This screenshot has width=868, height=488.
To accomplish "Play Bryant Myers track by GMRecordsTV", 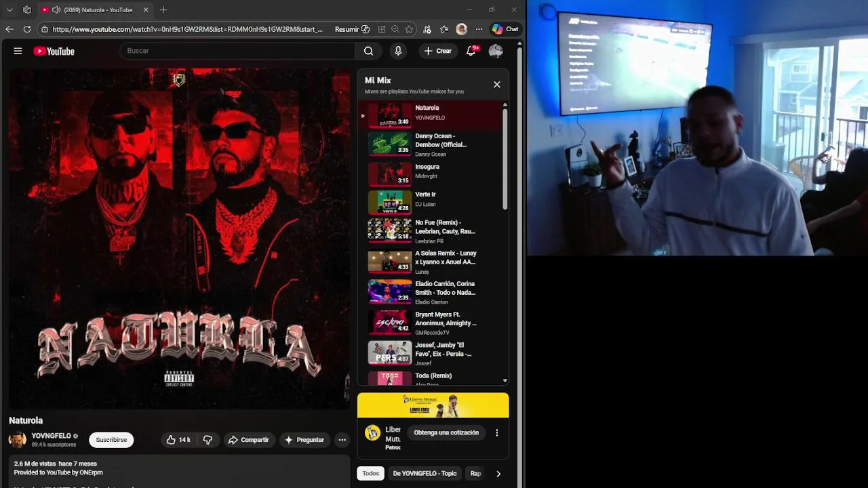I will 432,323.
